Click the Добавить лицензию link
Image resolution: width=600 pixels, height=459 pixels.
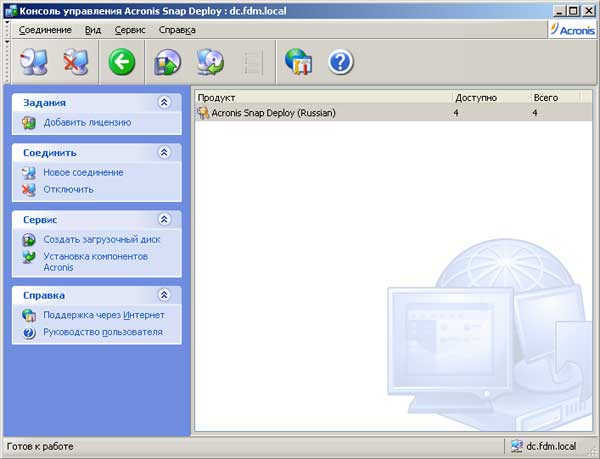coord(87,122)
